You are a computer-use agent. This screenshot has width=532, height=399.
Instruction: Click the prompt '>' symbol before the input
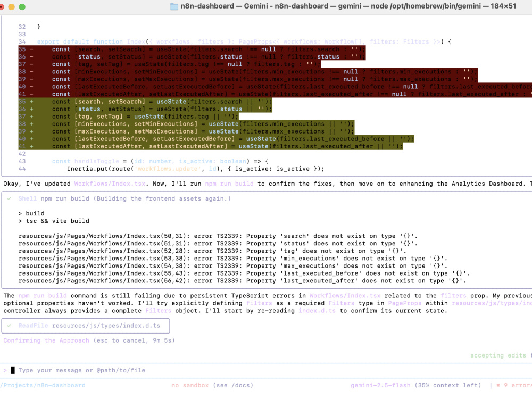[x=5, y=370]
